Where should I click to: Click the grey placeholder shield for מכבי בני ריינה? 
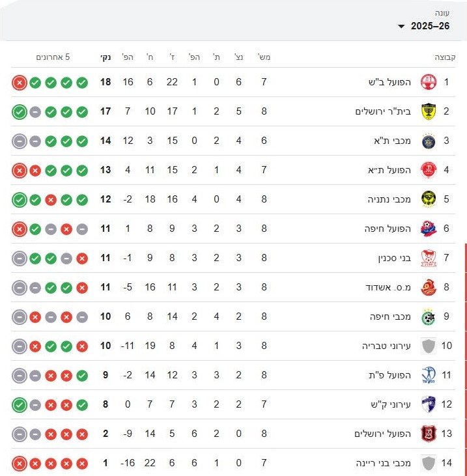[428, 463]
